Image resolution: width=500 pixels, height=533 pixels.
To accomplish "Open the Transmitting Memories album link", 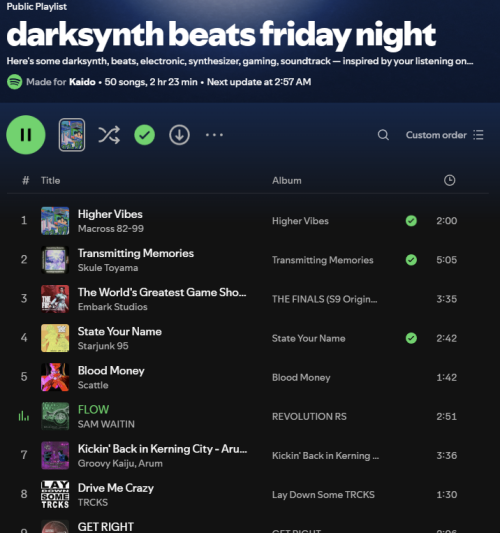I will (323, 260).
